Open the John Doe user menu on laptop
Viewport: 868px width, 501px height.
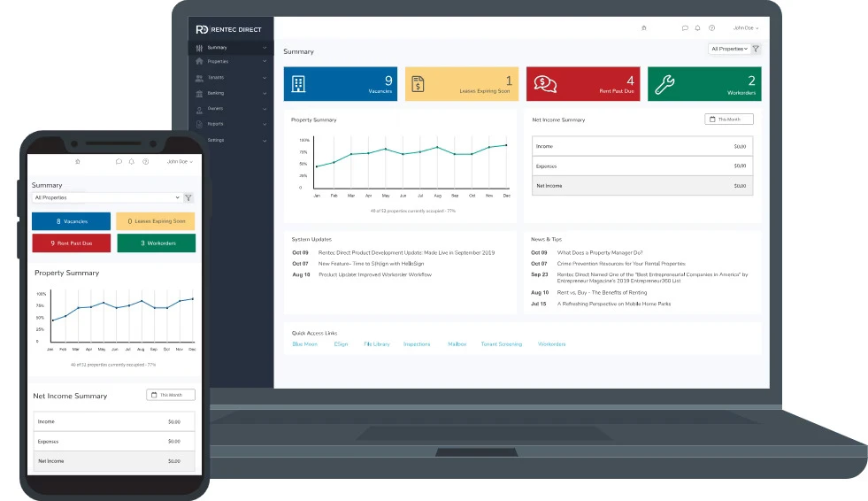click(x=746, y=28)
